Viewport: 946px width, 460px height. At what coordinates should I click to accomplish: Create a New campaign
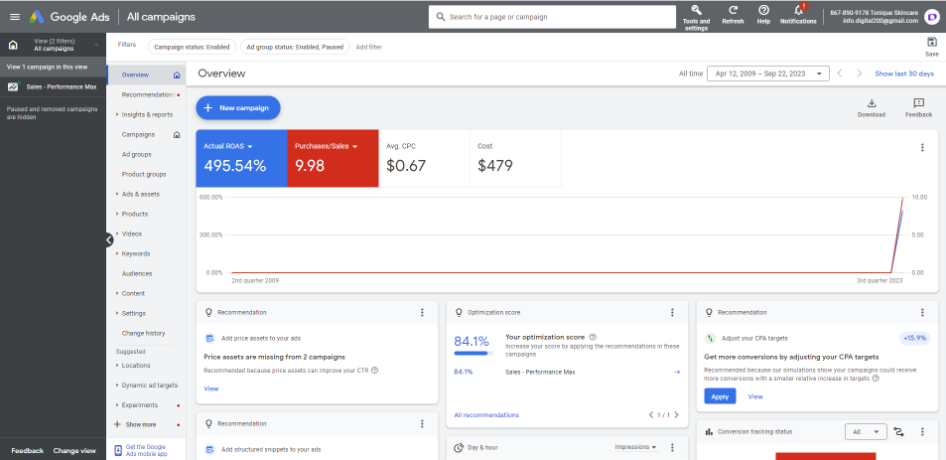coord(238,107)
